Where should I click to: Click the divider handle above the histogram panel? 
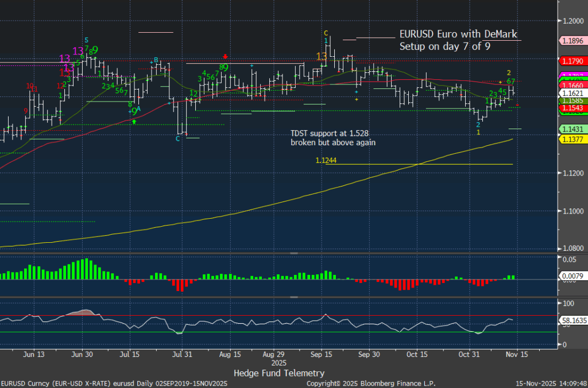[x=294, y=253]
